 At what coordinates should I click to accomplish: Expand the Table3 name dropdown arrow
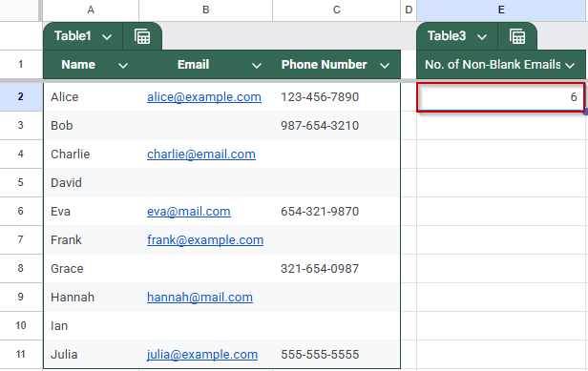coord(482,37)
